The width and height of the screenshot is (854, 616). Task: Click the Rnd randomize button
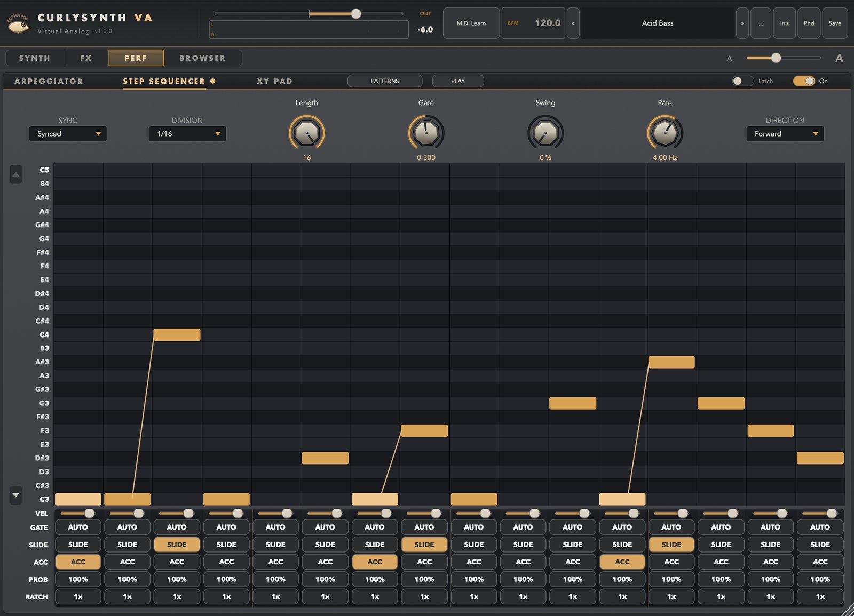(809, 23)
